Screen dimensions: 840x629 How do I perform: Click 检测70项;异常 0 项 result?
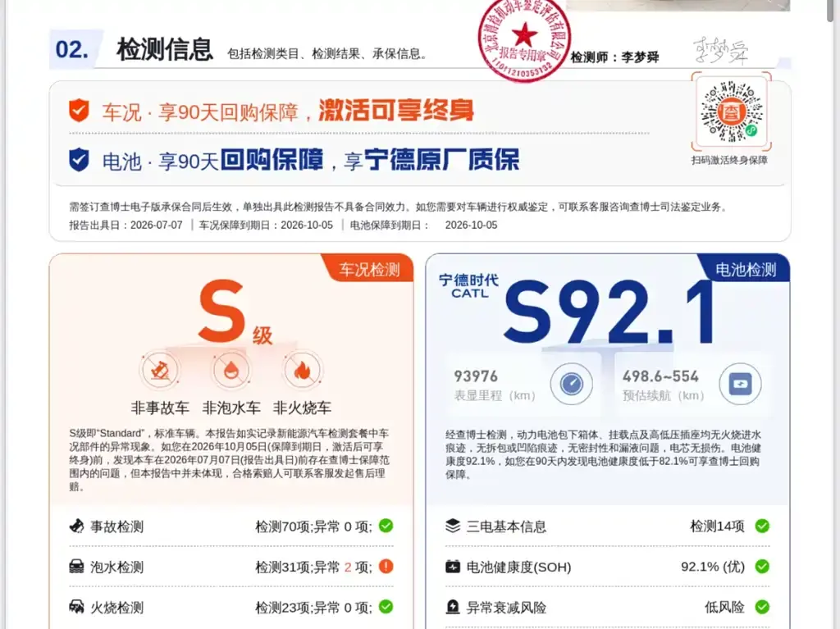(x=313, y=526)
